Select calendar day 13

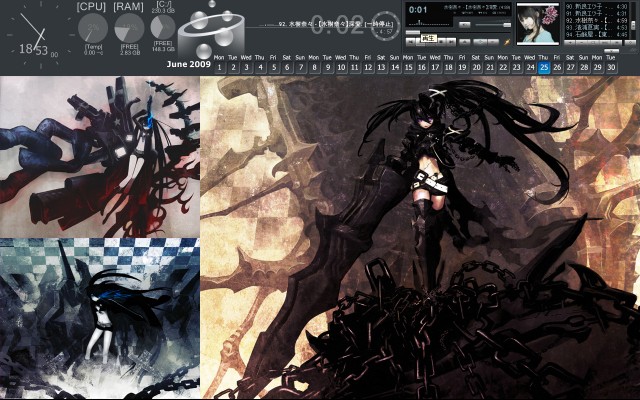point(382,67)
